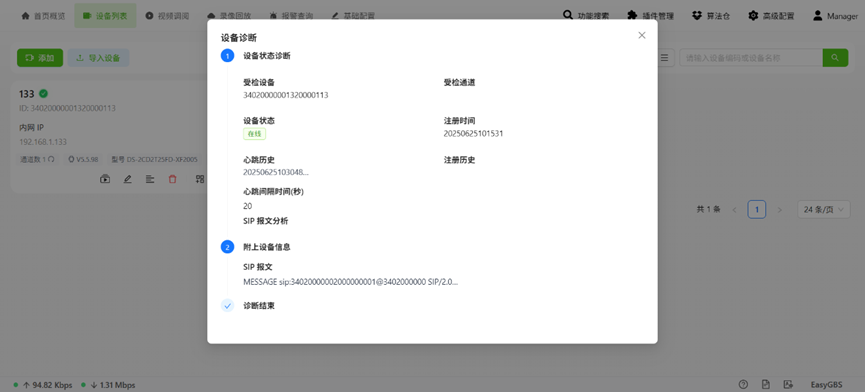
Task: Open the channel list lines icon
Action: pyautogui.click(x=150, y=179)
